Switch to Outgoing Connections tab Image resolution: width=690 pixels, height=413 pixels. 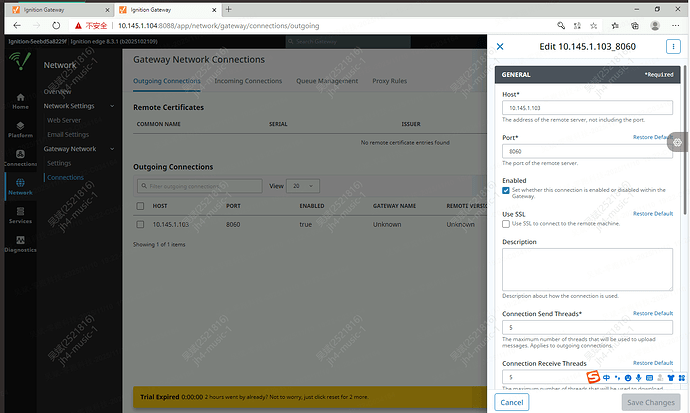point(167,81)
